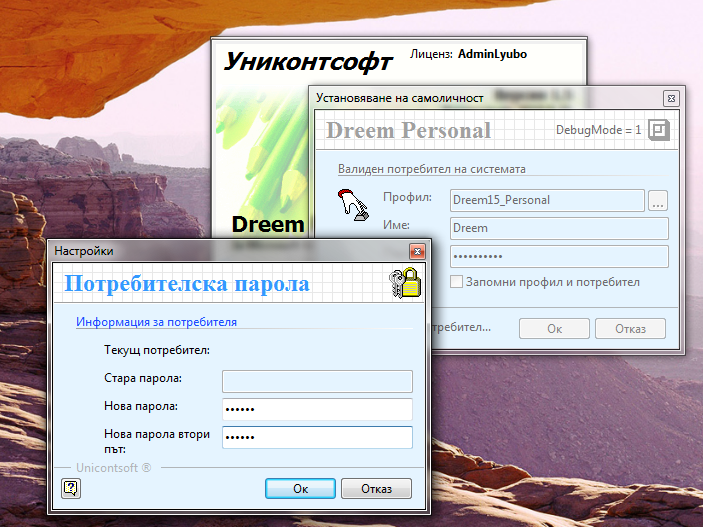
Task: Click the Потребителска парола title text
Action: (187, 283)
